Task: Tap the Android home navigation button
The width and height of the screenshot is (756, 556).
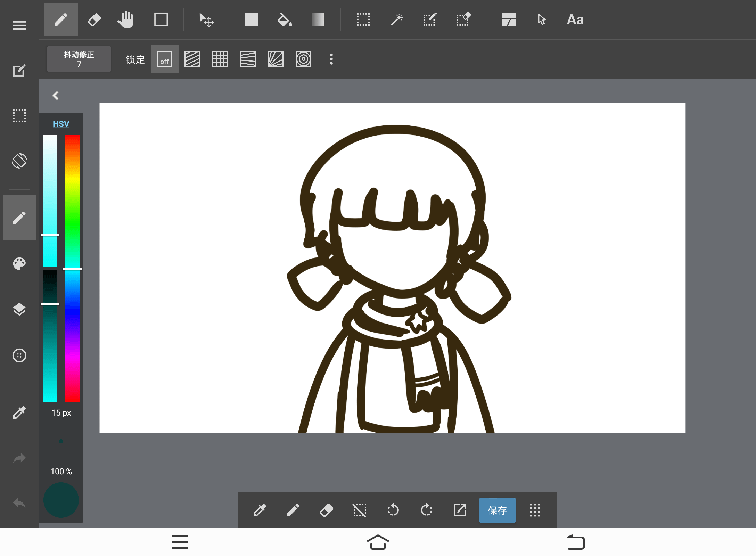Action: click(378, 542)
